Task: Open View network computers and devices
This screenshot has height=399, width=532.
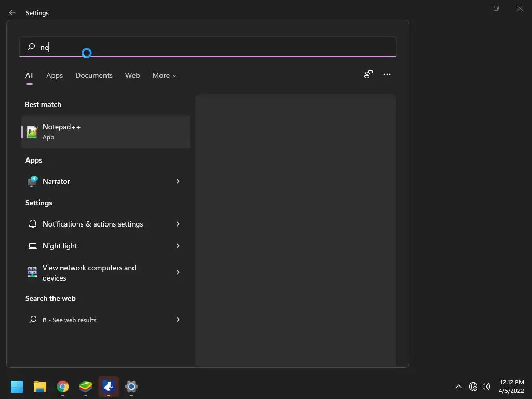Action: [x=105, y=272]
